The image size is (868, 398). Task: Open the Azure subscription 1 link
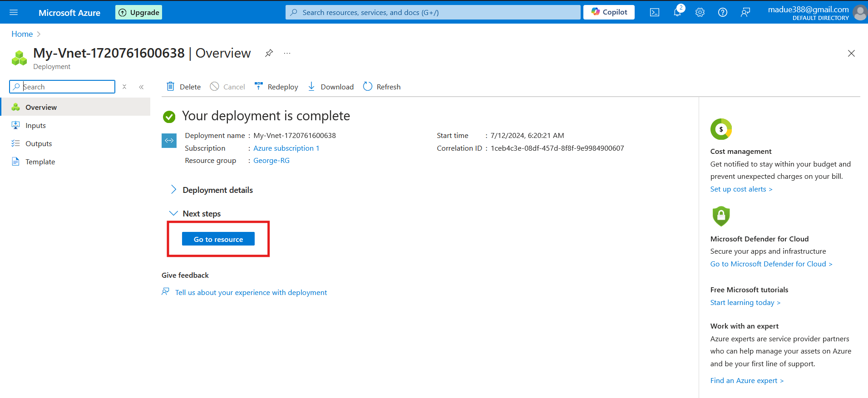(x=286, y=148)
